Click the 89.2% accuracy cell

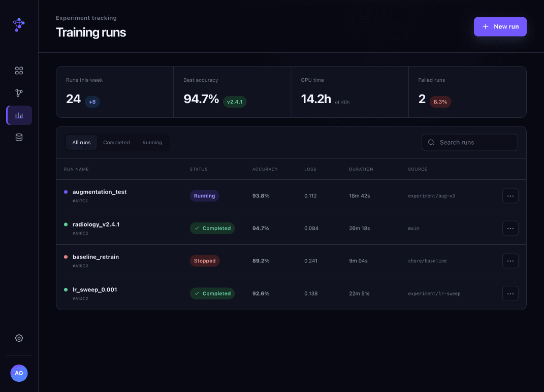pyautogui.click(x=261, y=261)
